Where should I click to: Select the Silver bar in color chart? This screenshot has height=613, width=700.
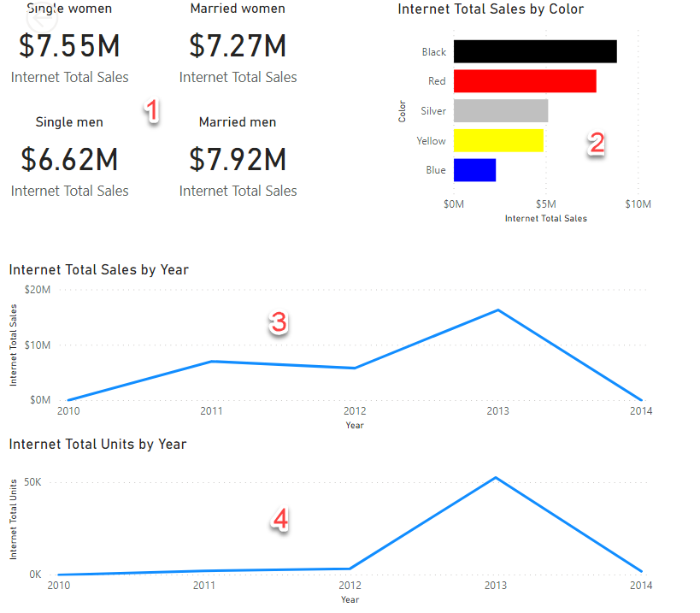point(501,111)
